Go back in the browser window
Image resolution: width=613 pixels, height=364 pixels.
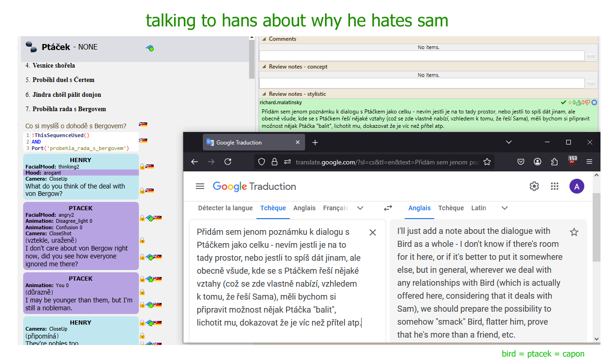(x=194, y=162)
